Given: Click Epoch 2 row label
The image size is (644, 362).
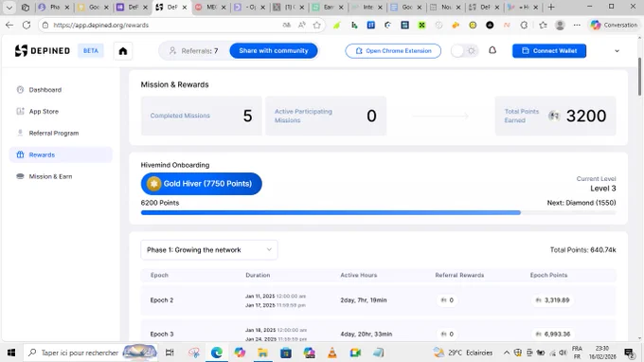Looking at the screenshot, I should coord(162,300).
